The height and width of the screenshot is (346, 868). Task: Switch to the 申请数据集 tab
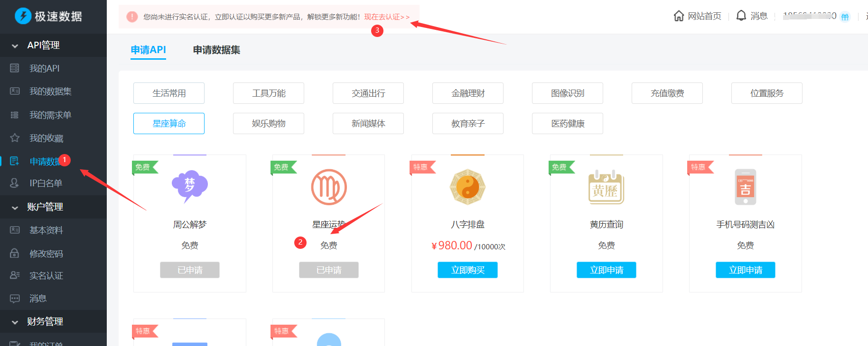coord(216,50)
